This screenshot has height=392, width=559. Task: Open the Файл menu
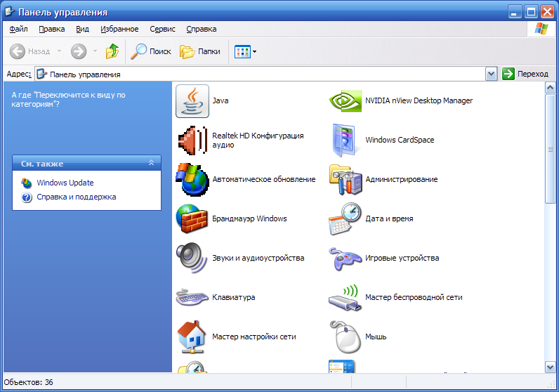click(18, 29)
